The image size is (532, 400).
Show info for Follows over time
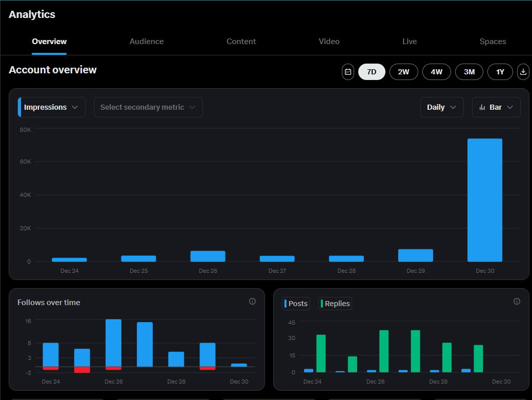(x=252, y=301)
